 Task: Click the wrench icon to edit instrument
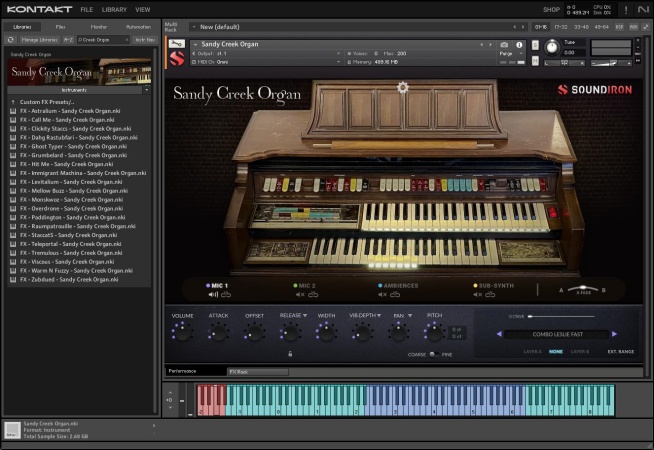[175, 45]
